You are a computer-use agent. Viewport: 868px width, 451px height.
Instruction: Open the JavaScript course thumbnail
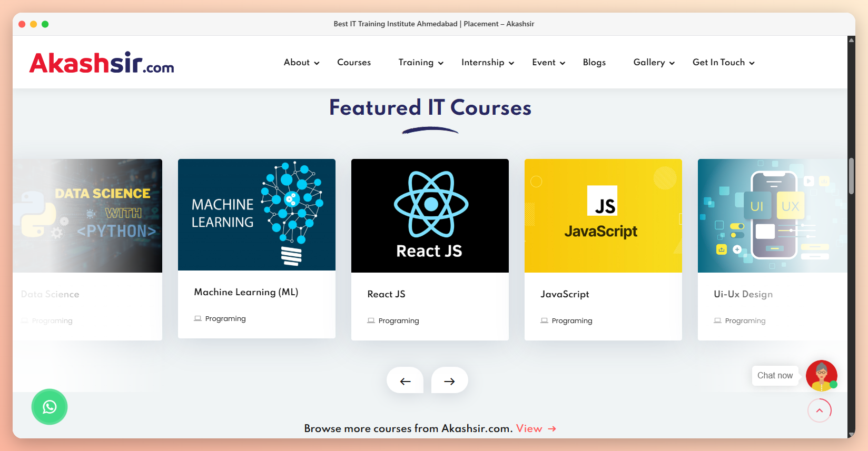pyautogui.click(x=603, y=216)
